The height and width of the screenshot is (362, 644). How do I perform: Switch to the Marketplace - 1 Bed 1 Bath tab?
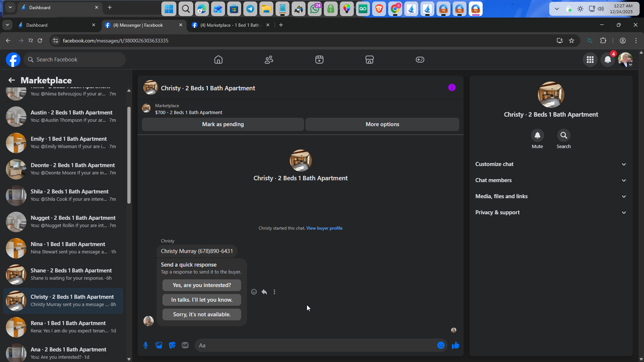click(x=231, y=25)
